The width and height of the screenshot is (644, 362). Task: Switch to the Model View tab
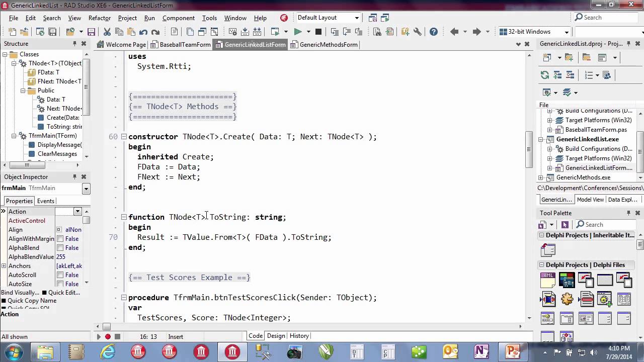pos(590,200)
